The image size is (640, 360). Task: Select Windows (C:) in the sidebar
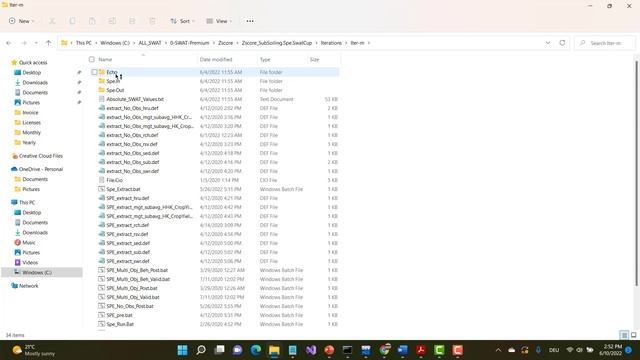click(37, 273)
